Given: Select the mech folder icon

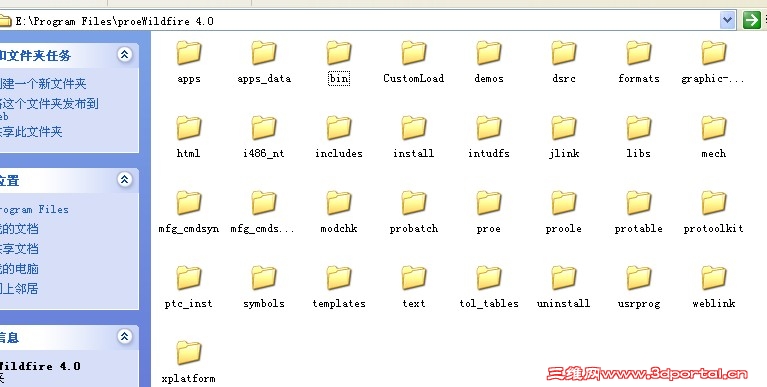Looking at the screenshot, I should point(714,128).
